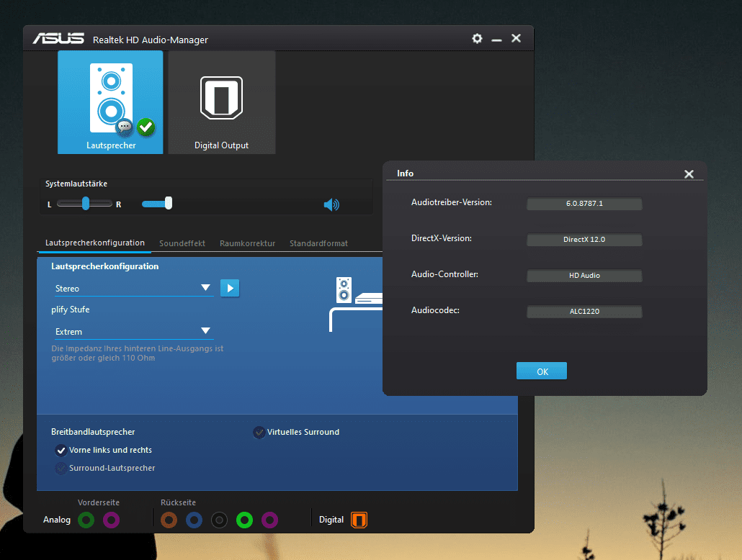742x560 pixels.
Task: Switch to the Standardformat tab
Action: coord(318,243)
